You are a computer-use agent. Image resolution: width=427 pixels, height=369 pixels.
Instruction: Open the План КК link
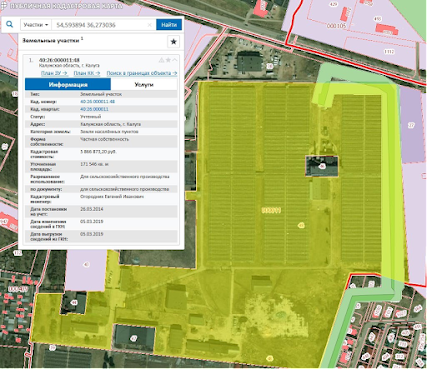tap(87, 73)
